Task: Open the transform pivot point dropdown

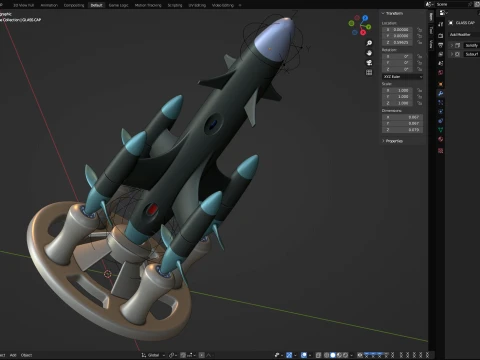Action: click(x=173, y=355)
